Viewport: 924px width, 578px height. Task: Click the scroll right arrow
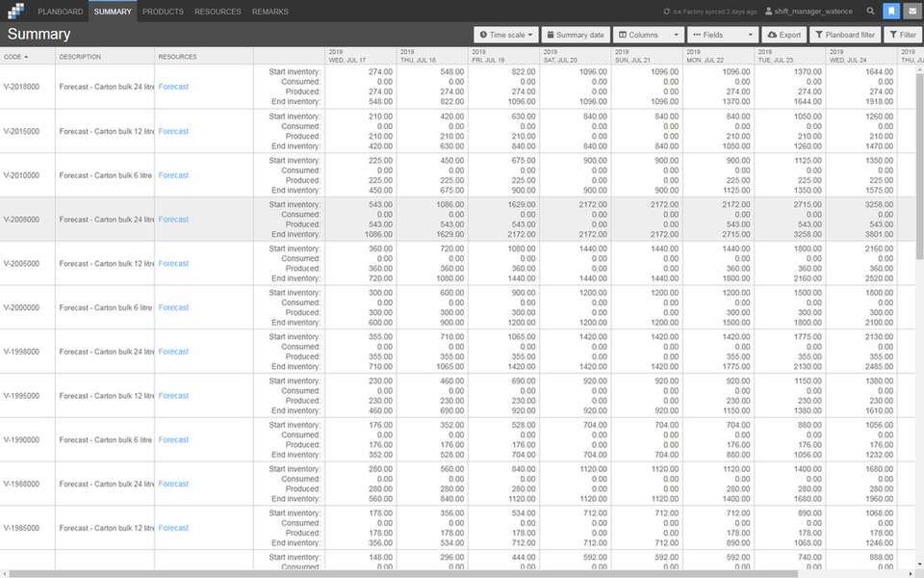pos(911,574)
